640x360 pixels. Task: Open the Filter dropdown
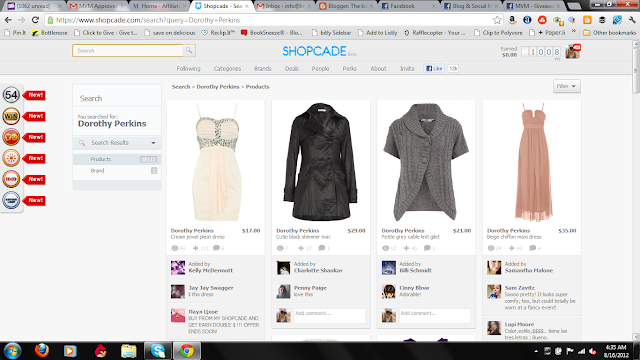point(567,86)
